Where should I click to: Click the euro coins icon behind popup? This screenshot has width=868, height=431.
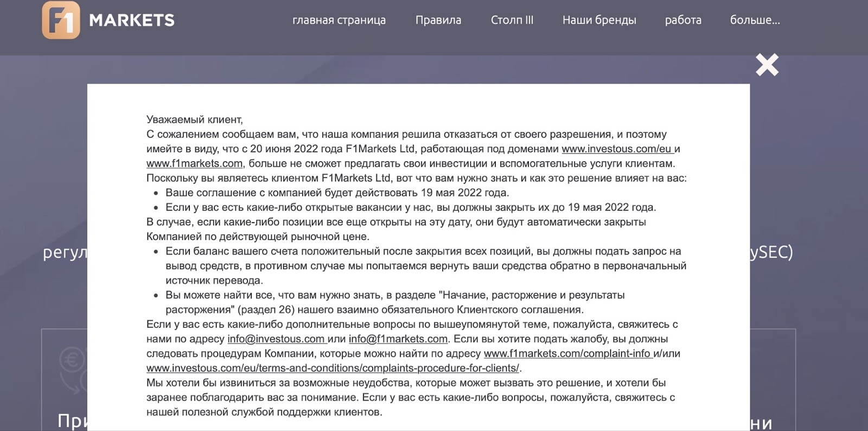(73, 370)
